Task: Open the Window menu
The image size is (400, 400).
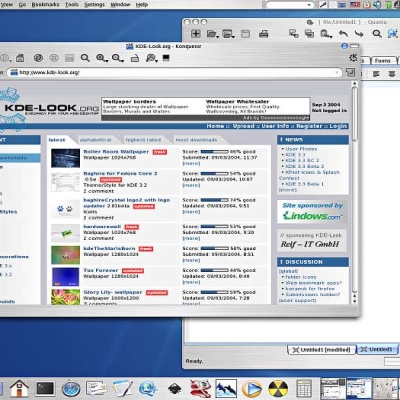Action: (120, 5)
